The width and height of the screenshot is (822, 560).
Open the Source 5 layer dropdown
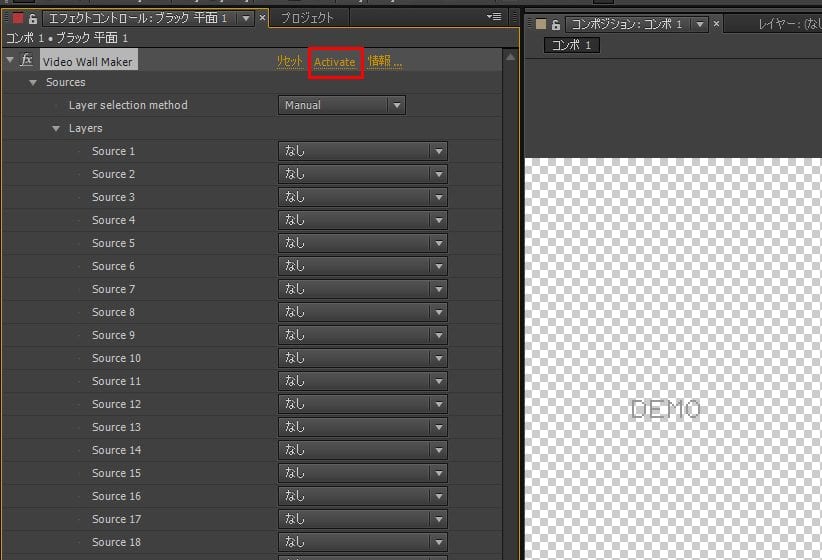point(363,243)
